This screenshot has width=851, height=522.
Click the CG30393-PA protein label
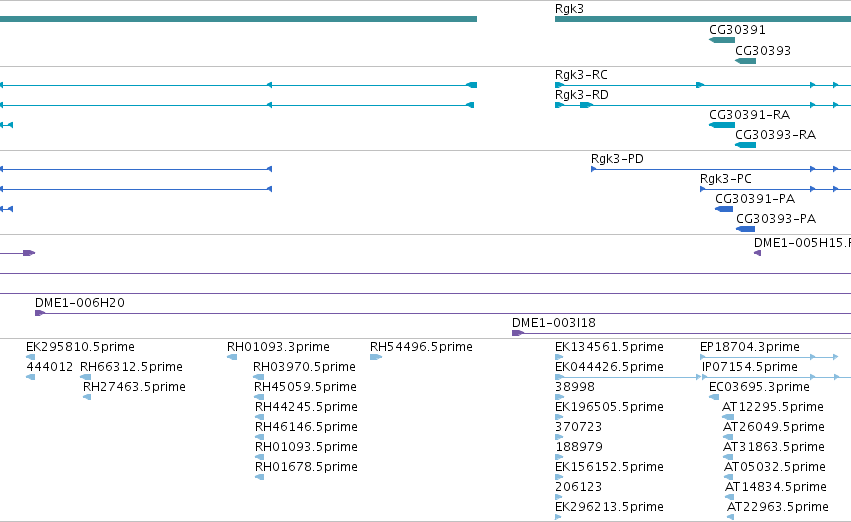pos(776,219)
